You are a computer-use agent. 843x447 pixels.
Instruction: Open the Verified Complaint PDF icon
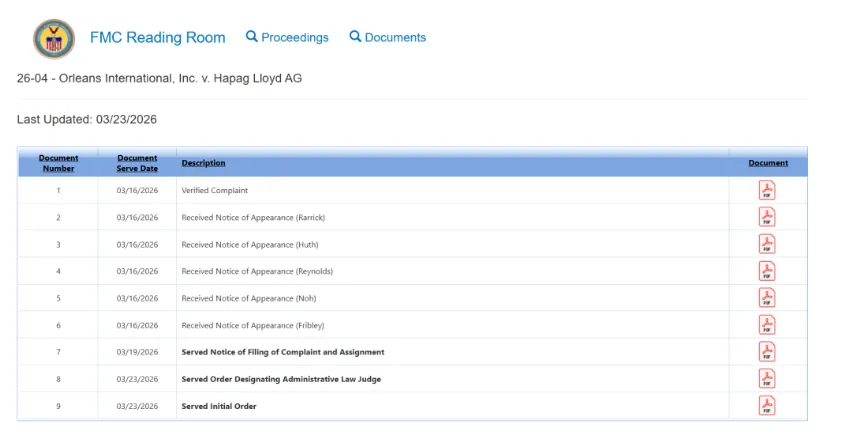(x=767, y=190)
